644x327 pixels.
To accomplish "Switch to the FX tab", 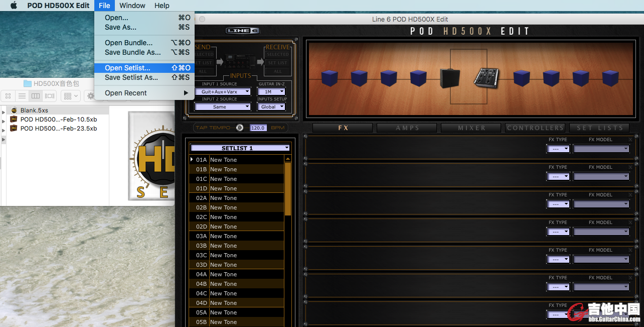I will pyautogui.click(x=343, y=128).
